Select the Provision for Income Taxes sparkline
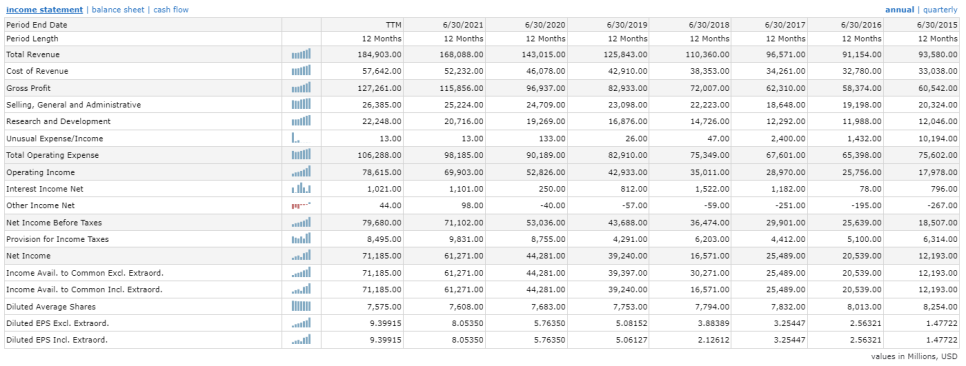 pyautogui.click(x=301, y=238)
